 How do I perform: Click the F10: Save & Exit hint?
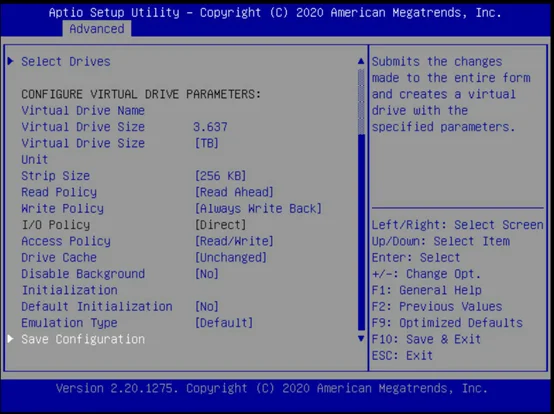point(426,339)
